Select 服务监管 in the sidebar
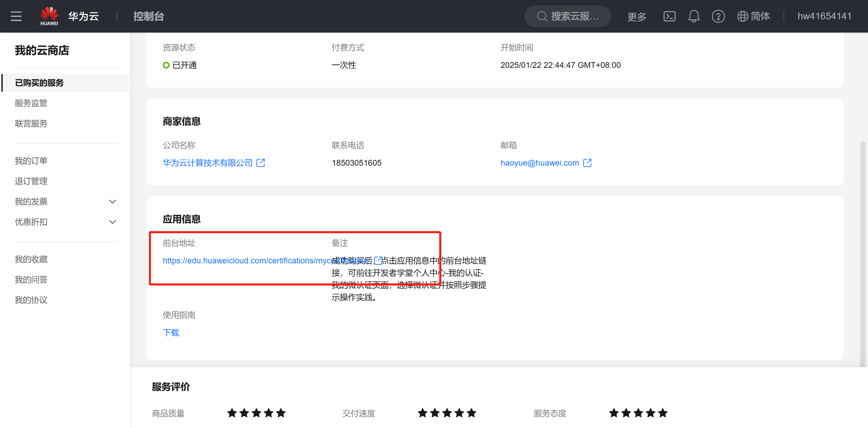This screenshot has height=428, width=868. click(x=31, y=103)
